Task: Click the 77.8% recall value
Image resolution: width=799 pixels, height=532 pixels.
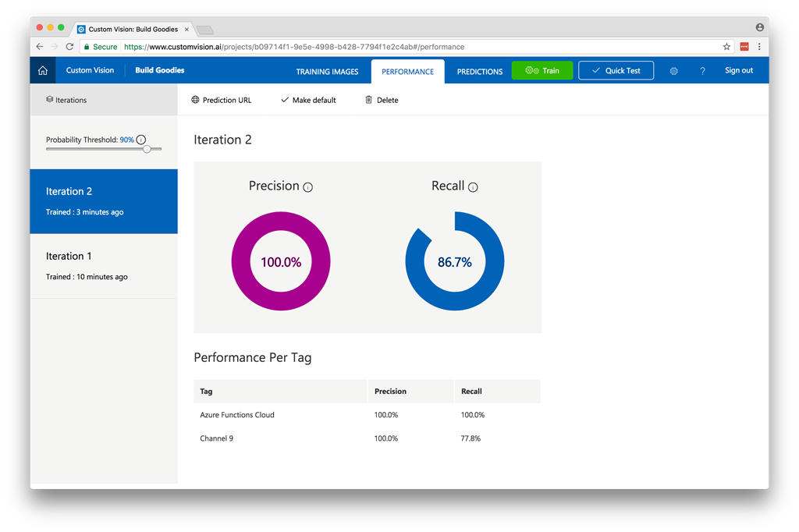Action: point(471,438)
